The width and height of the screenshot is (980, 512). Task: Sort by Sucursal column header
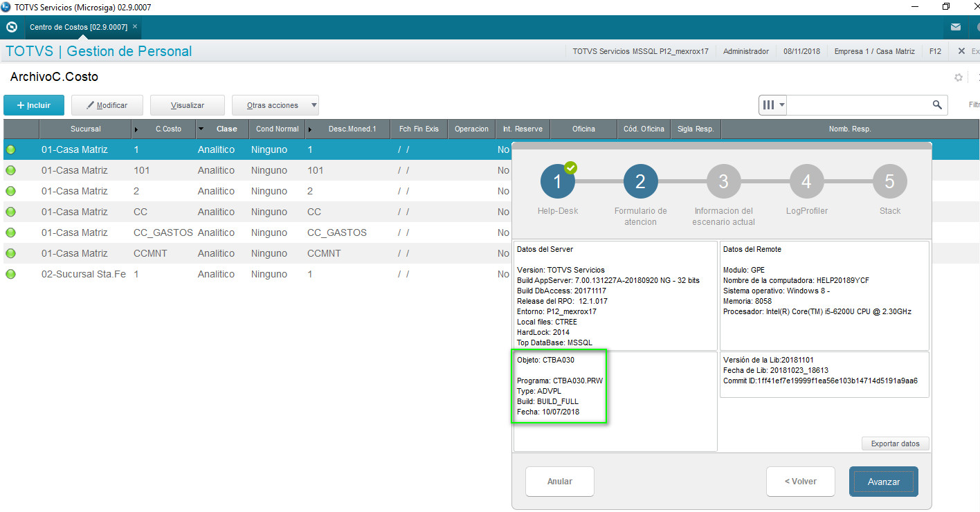tap(85, 129)
